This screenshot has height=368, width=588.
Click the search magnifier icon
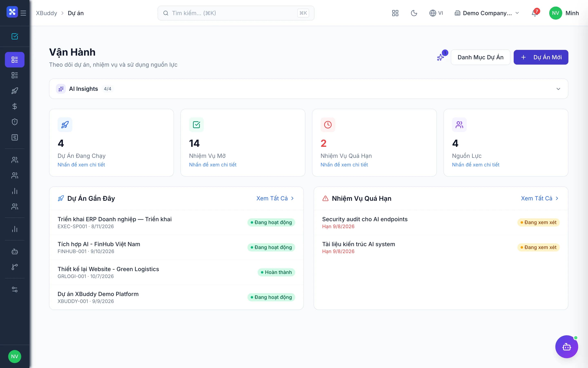(x=166, y=13)
